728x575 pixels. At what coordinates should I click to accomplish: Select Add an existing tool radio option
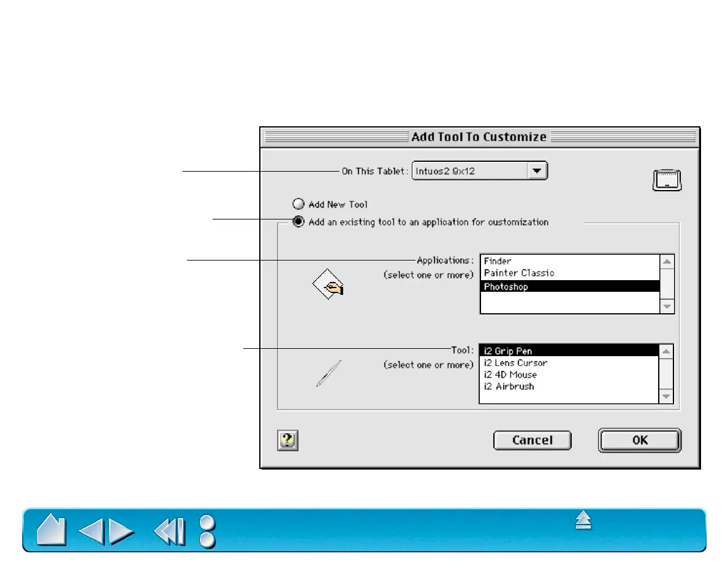click(x=298, y=221)
